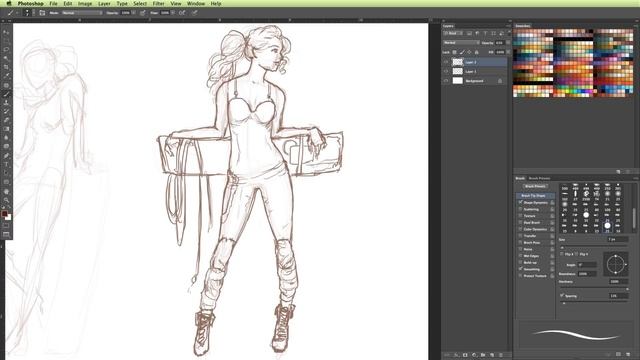Open the Apple menu

pos(9,3)
